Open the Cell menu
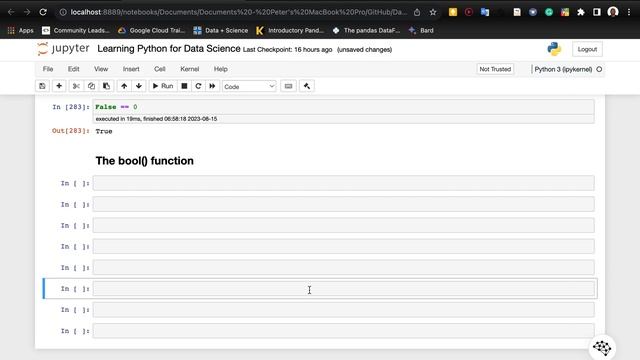Image resolution: width=640 pixels, height=360 pixels. tap(160, 69)
